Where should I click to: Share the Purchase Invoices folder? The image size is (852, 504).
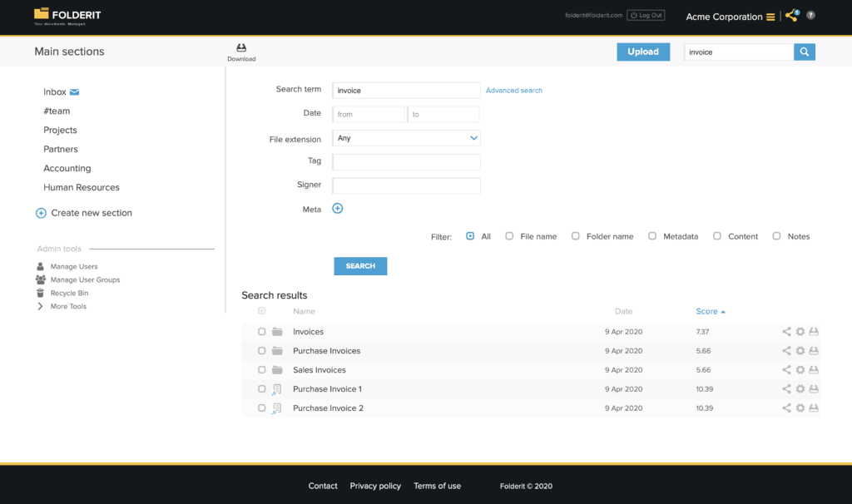coord(786,351)
